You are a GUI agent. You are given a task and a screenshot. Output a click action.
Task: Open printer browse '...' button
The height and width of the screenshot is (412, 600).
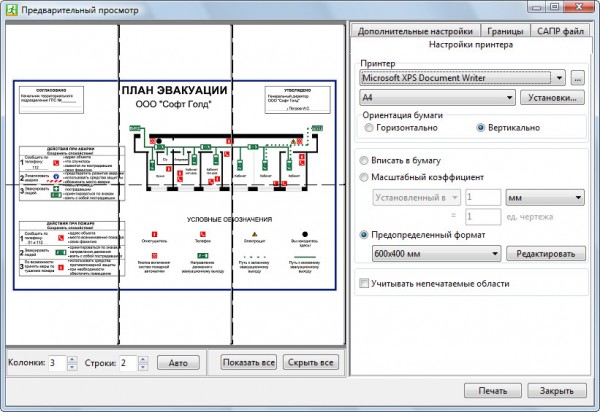[577, 77]
